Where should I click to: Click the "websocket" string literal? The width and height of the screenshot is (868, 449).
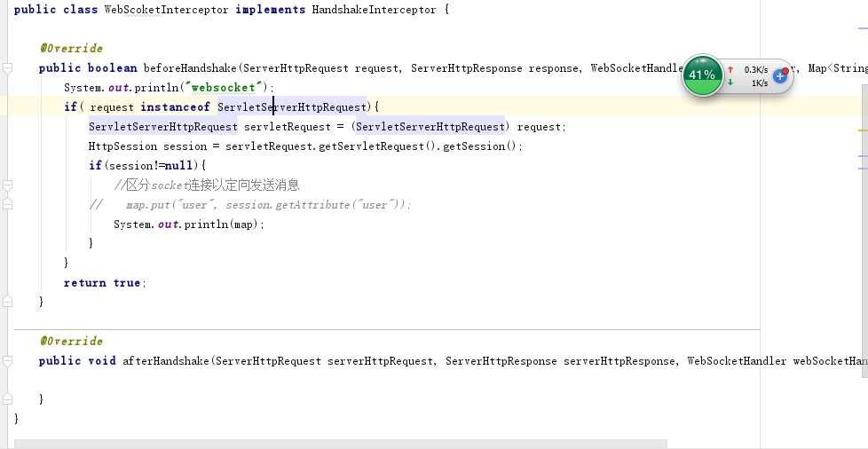[x=224, y=88]
